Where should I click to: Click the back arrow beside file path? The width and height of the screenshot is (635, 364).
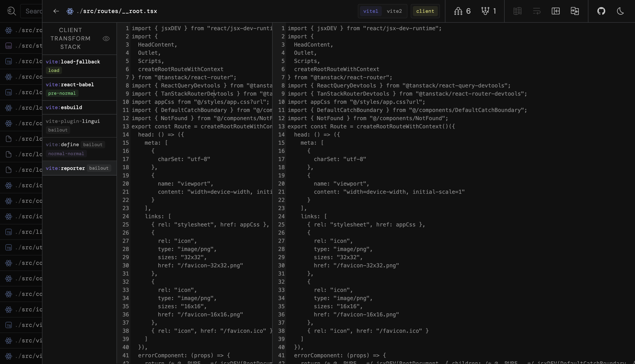[56, 11]
